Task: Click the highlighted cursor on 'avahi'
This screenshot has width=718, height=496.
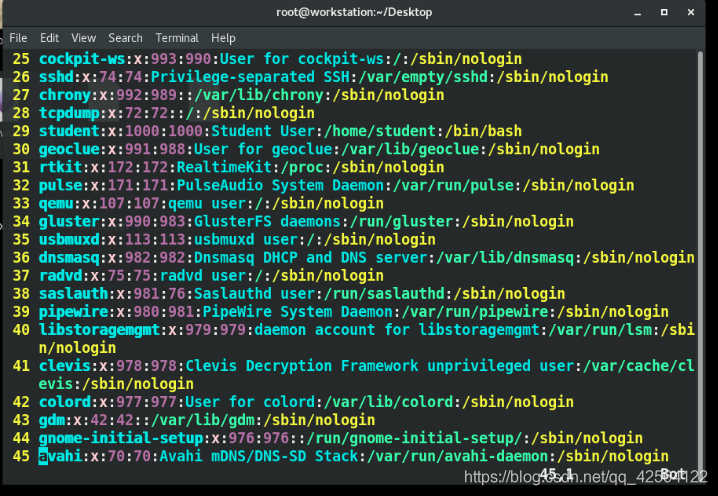Action: coord(43,456)
